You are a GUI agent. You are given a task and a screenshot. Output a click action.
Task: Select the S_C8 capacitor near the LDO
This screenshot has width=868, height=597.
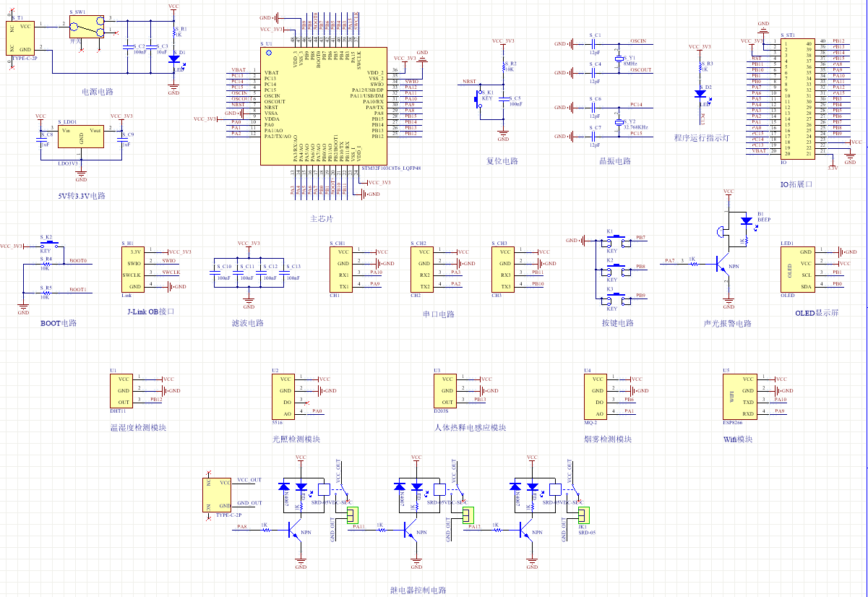pyautogui.click(x=41, y=139)
